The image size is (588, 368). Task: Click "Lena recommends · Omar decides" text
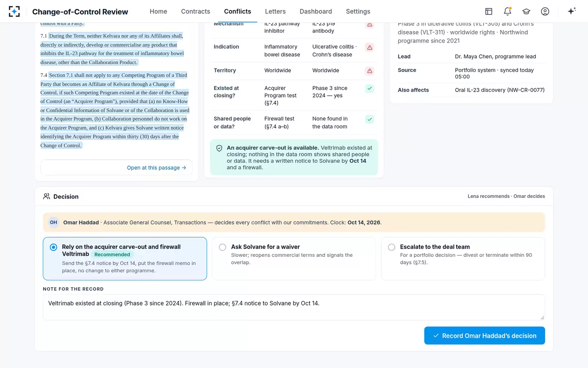point(506,196)
